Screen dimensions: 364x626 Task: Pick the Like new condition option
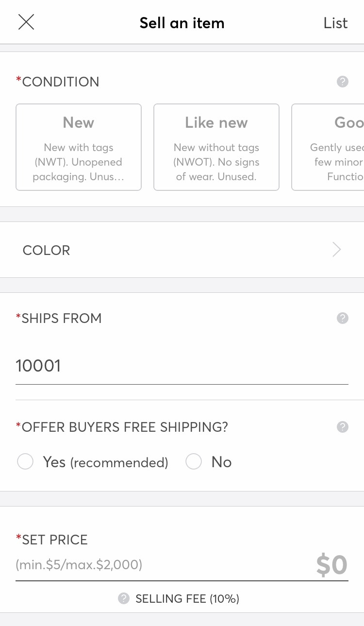point(216,147)
